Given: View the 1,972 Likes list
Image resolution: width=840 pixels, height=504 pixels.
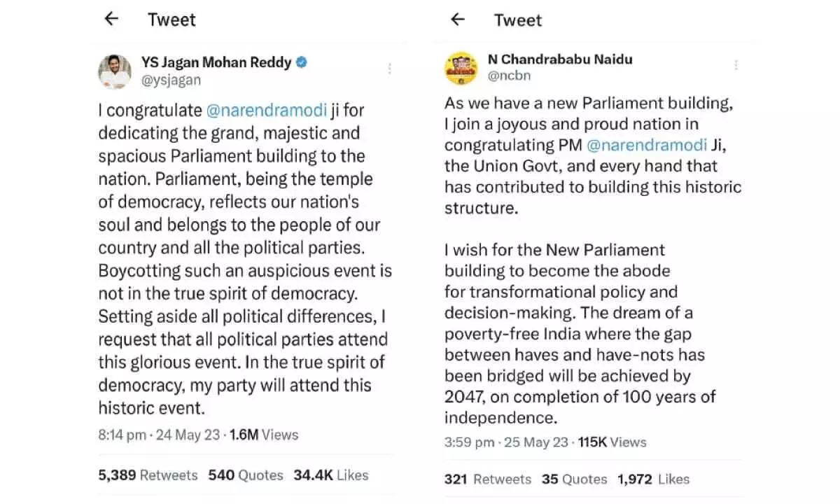Looking at the screenshot, I should [x=653, y=479].
